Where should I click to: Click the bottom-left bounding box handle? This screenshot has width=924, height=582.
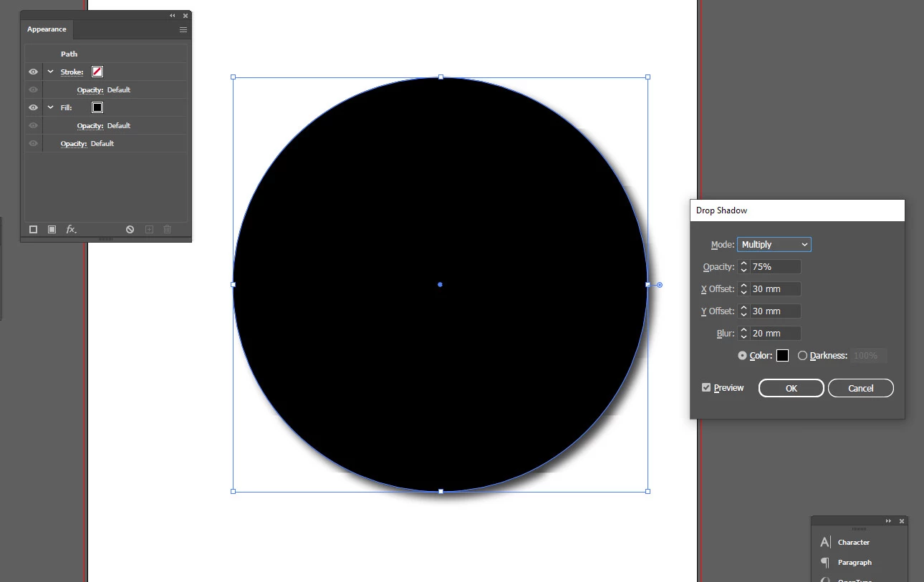click(233, 491)
